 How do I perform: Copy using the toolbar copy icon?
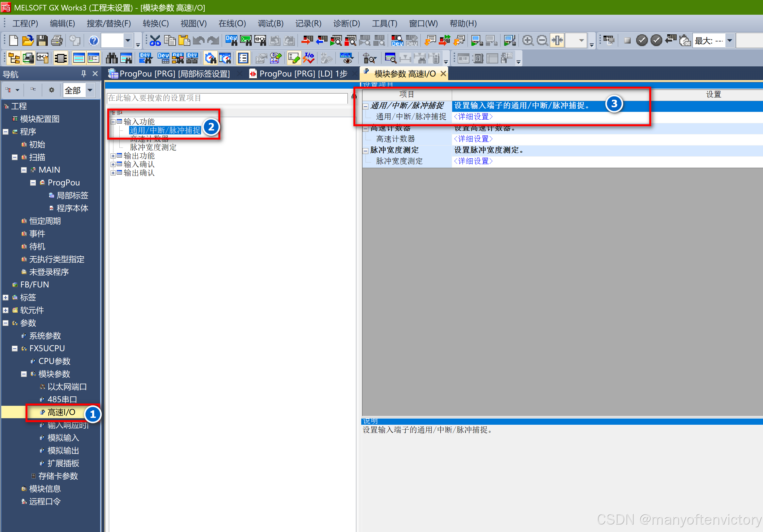click(170, 41)
